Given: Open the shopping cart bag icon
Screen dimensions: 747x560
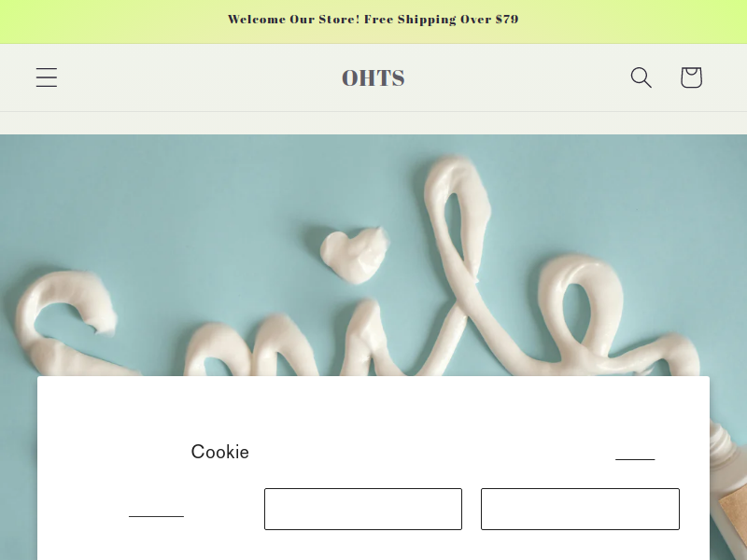Looking at the screenshot, I should [691, 77].
